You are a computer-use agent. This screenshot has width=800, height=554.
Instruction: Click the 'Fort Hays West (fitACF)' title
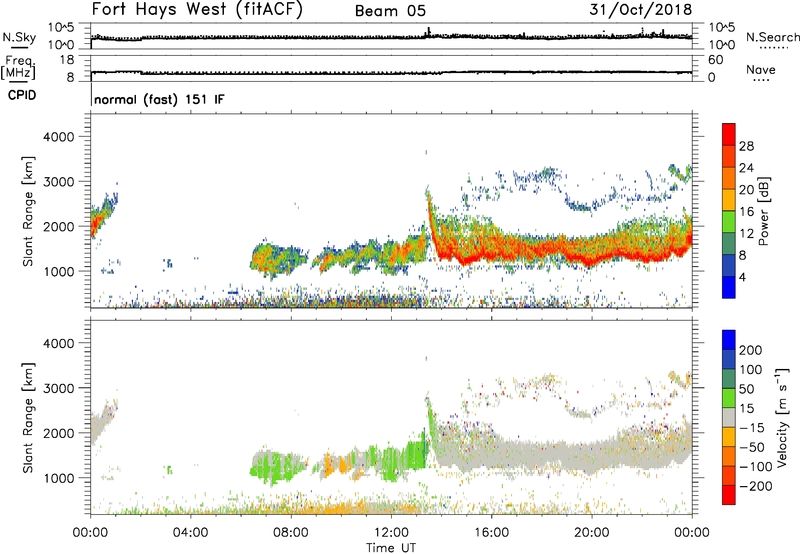point(197,10)
